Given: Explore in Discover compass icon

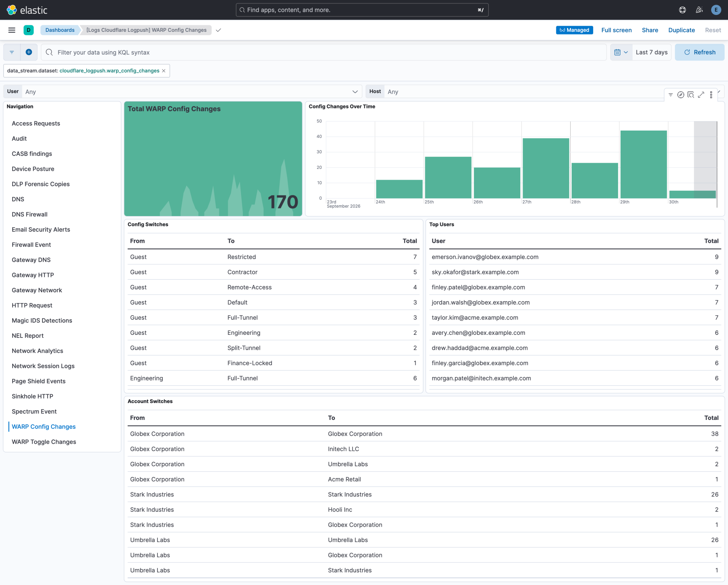Looking at the screenshot, I should click(x=681, y=95).
